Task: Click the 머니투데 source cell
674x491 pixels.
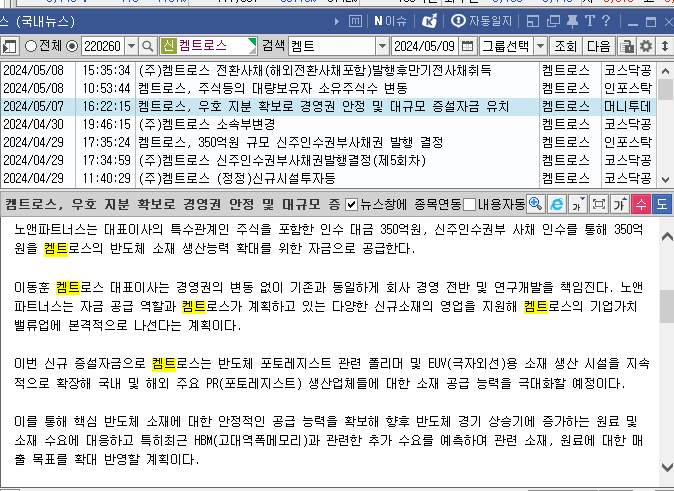Action: click(628, 106)
